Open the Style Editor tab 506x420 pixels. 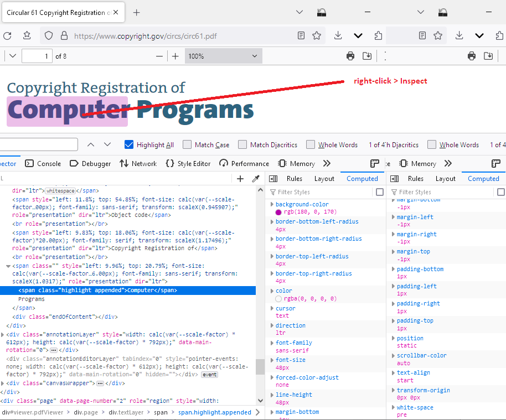[188, 163]
